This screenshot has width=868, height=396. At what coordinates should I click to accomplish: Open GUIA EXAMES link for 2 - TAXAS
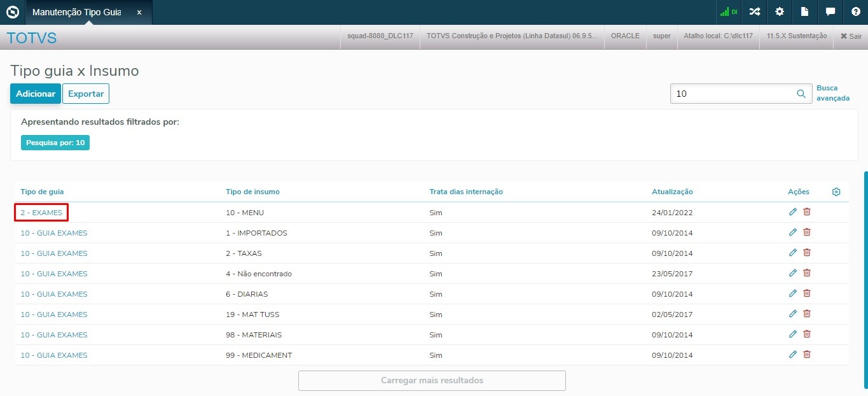click(54, 253)
